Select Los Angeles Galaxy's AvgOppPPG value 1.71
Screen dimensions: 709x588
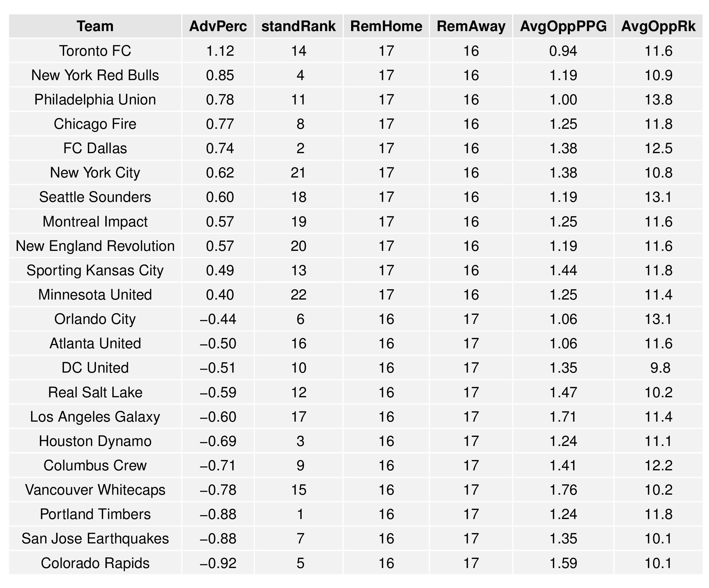tap(563, 416)
